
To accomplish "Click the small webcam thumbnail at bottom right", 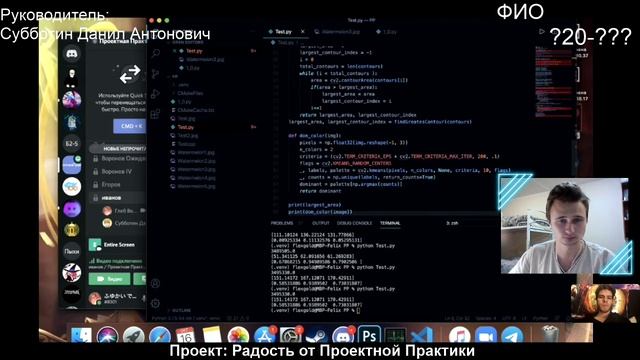I will click(x=605, y=302).
